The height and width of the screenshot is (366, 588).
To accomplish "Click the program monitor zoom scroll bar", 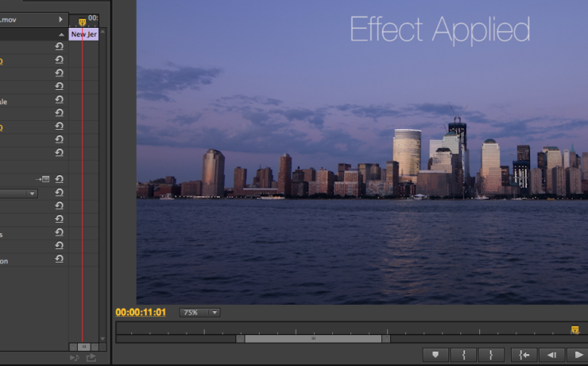I will (313, 339).
